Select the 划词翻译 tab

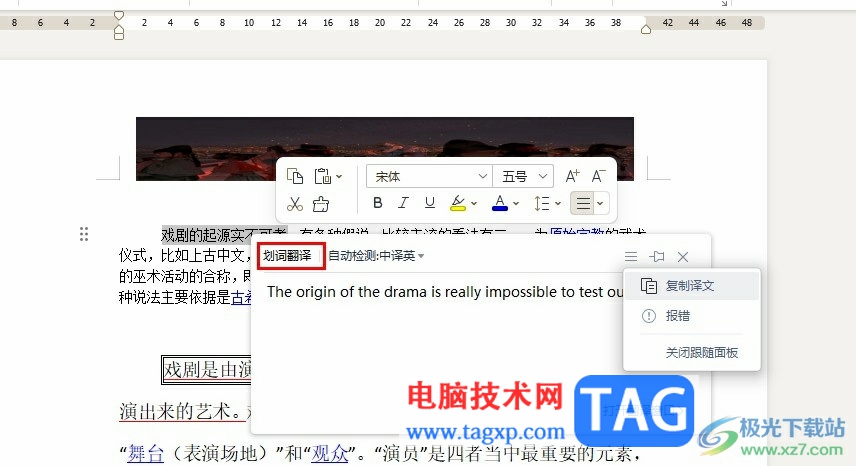288,255
